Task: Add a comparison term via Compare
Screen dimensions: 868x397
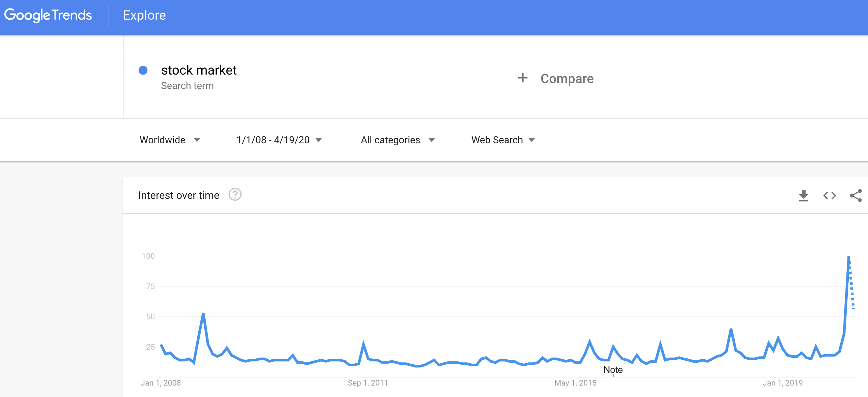Action: [x=567, y=78]
